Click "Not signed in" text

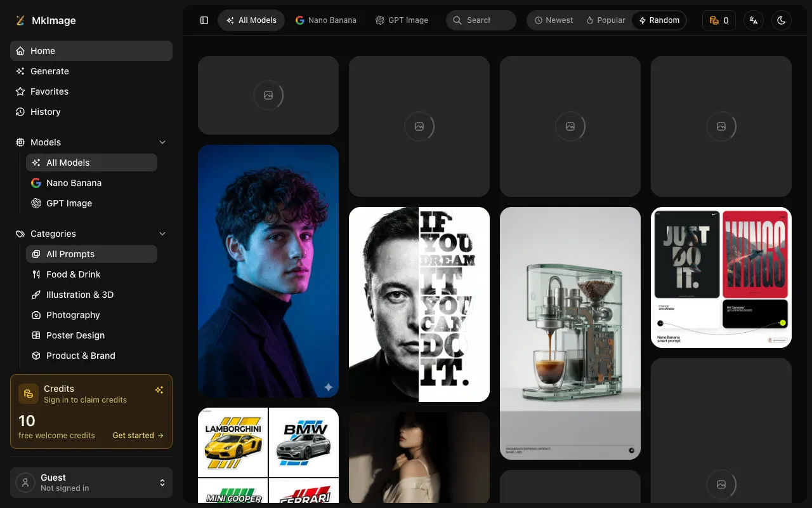click(65, 488)
